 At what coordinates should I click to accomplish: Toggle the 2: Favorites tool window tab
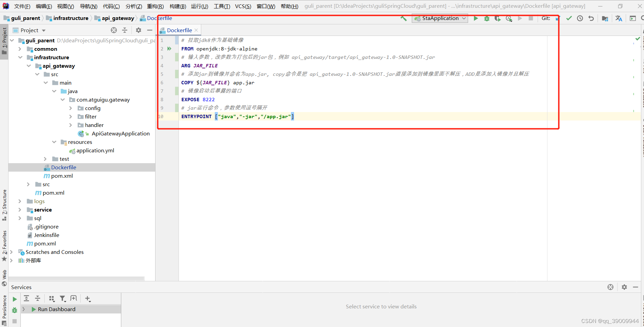[4, 246]
